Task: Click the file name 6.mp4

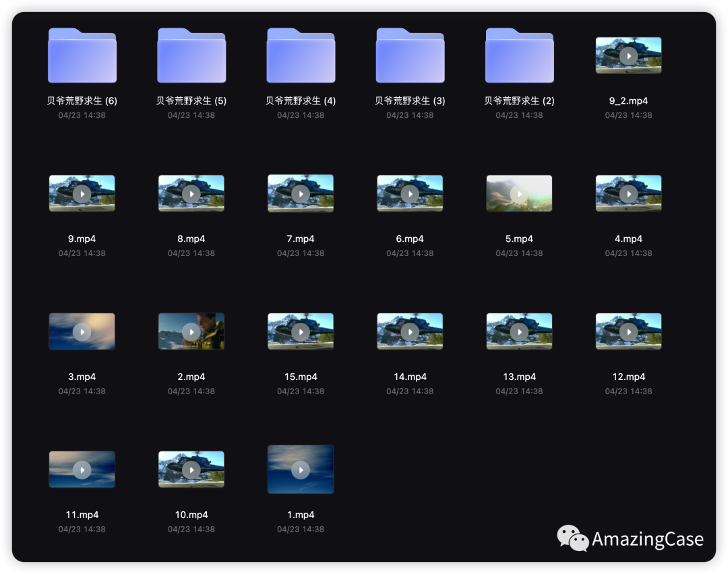Action: point(410,238)
